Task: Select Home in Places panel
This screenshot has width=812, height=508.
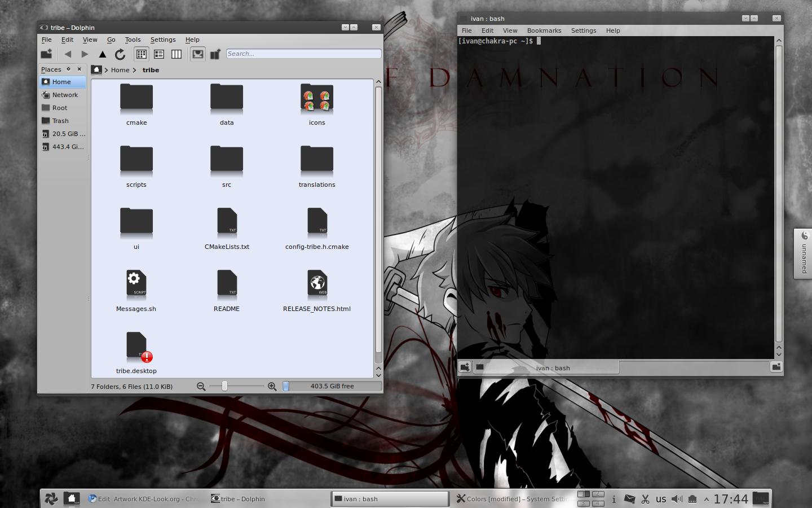Action: (63, 82)
